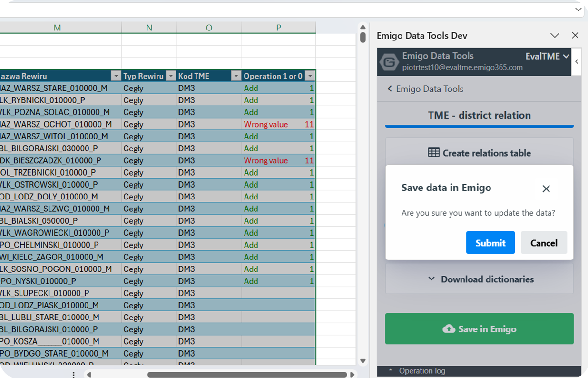Click the green Save in Emigo button
Image resolution: width=588 pixels, height=378 pixels.
(479, 329)
